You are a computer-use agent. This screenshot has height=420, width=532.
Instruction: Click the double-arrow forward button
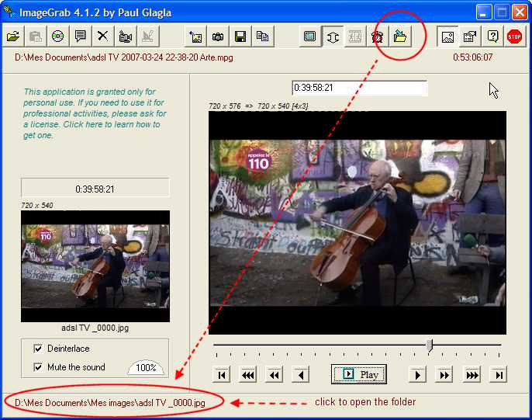pos(444,375)
